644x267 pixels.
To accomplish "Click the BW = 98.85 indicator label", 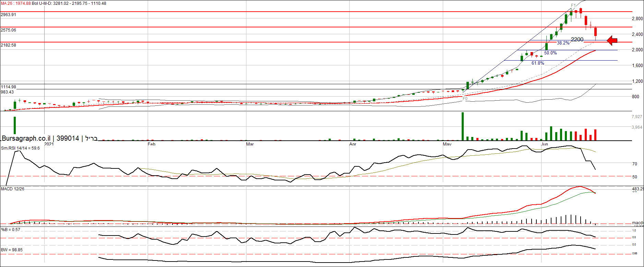I will coord(12,250).
